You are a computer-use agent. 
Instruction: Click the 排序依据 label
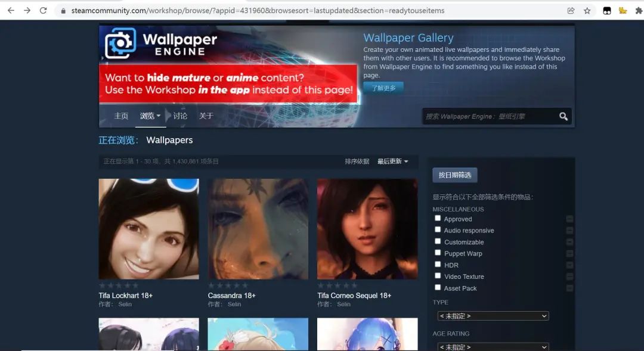357,161
